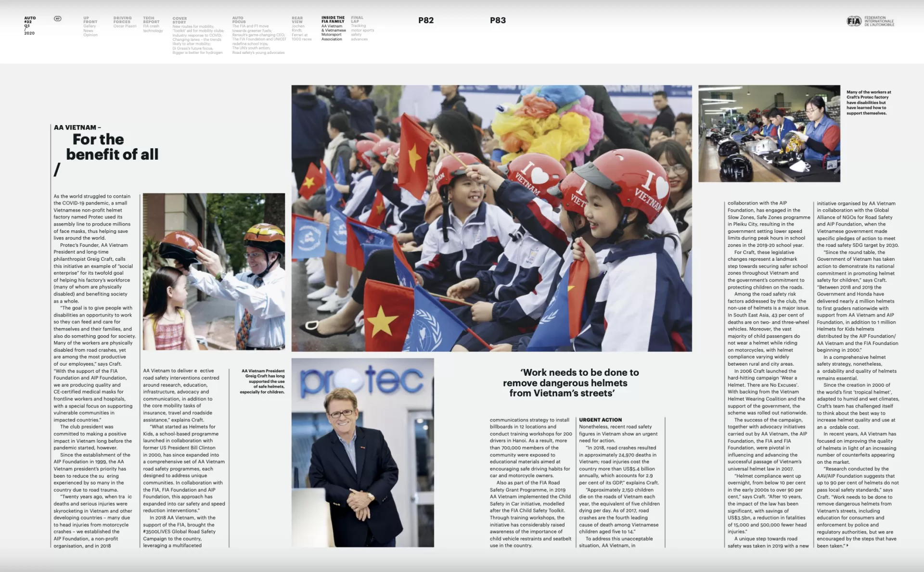The width and height of the screenshot is (924, 572).
Task: Go to the Driving Forces section
Action: click(122, 20)
